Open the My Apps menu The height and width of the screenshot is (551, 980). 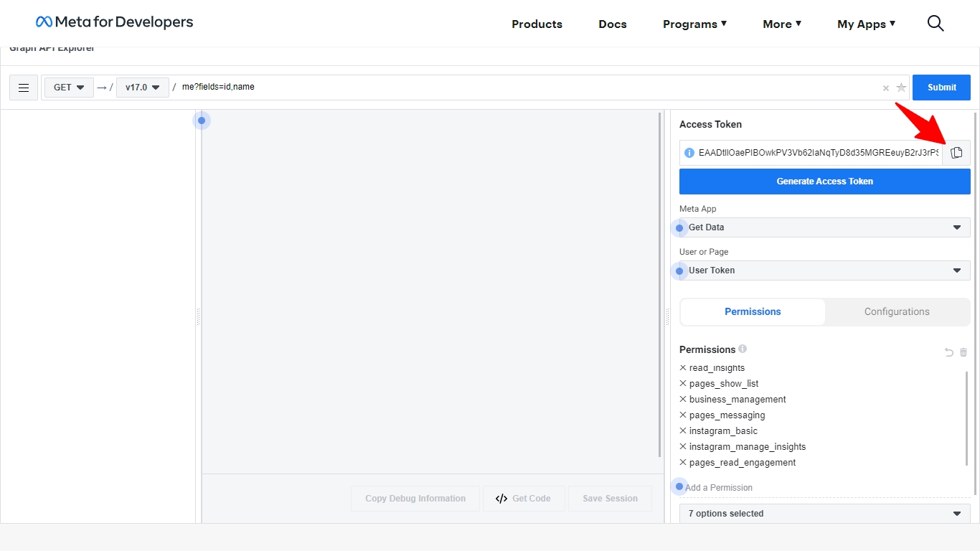[x=866, y=24]
